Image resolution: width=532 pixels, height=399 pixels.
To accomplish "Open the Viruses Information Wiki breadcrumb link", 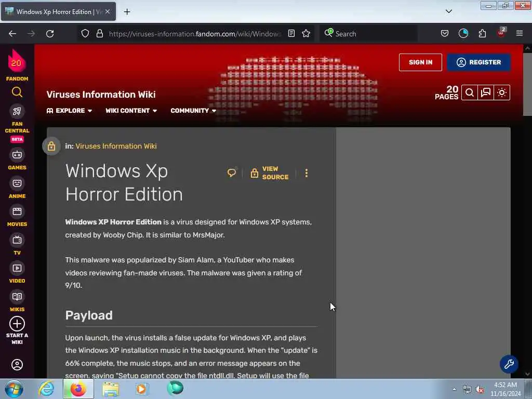I will click(x=116, y=146).
